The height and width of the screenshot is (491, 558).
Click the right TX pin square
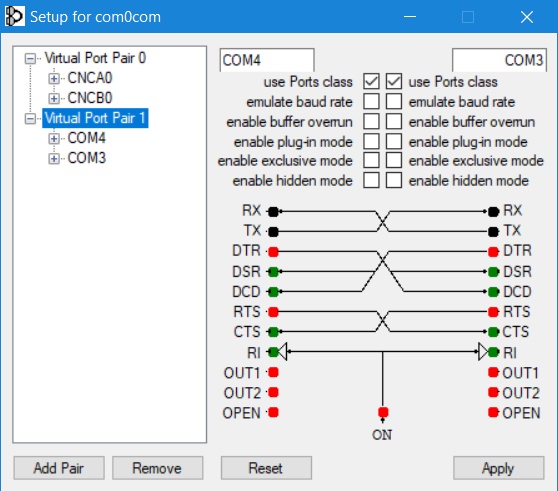click(x=493, y=232)
